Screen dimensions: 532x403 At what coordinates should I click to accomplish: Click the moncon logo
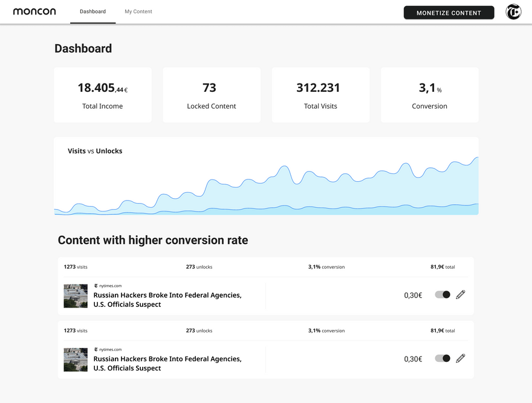click(x=34, y=11)
